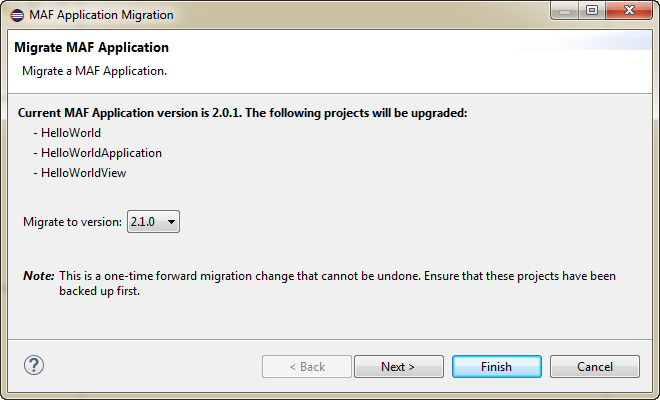Click the title bar text 'MAF Application Migration'
660x400 pixels.
101,15
